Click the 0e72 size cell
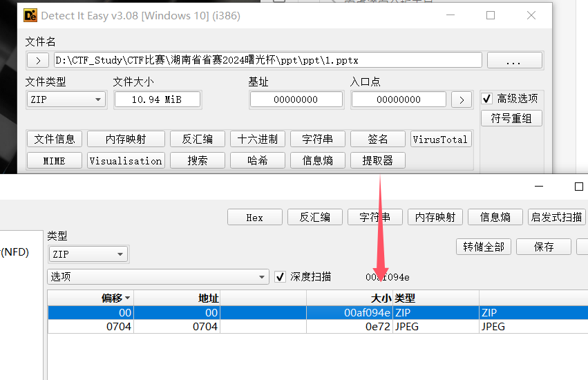The height and width of the screenshot is (380, 588). tap(350, 326)
